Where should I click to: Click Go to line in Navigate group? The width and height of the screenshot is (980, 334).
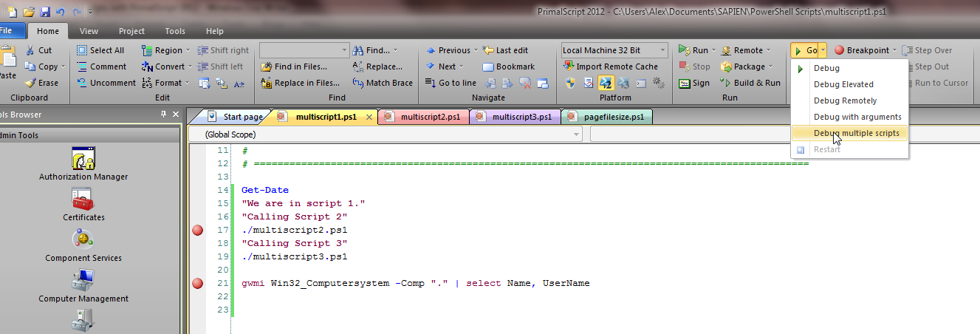pyautogui.click(x=451, y=83)
